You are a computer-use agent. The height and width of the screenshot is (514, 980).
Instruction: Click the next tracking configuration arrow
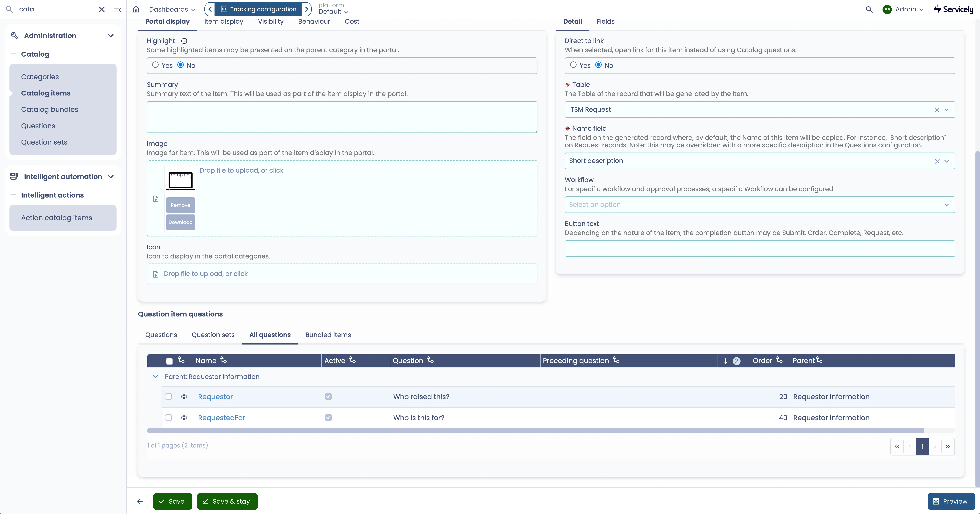tap(306, 9)
